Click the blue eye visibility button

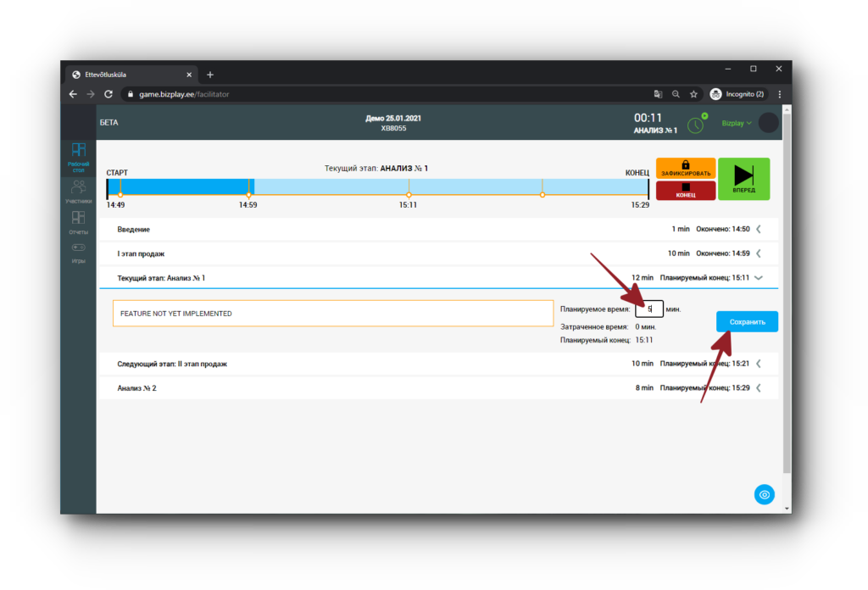pyautogui.click(x=765, y=494)
